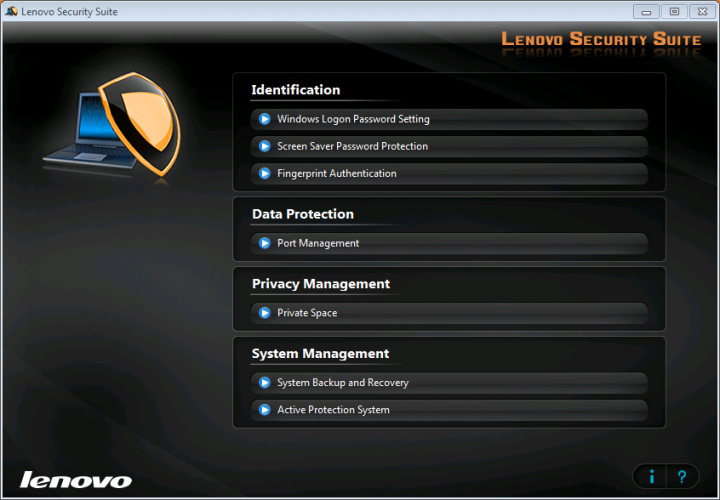The width and height of the screenshot is (720, 500).
Task: Click the Privacy Management section heading
Action: click(321, 284)
